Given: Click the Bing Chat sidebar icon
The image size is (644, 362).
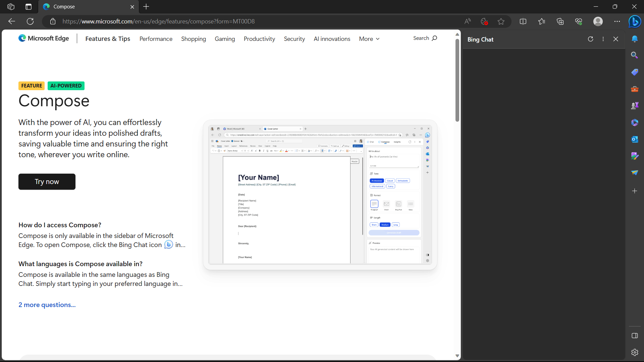Looking at the screenshot, I should coord(635,22).
